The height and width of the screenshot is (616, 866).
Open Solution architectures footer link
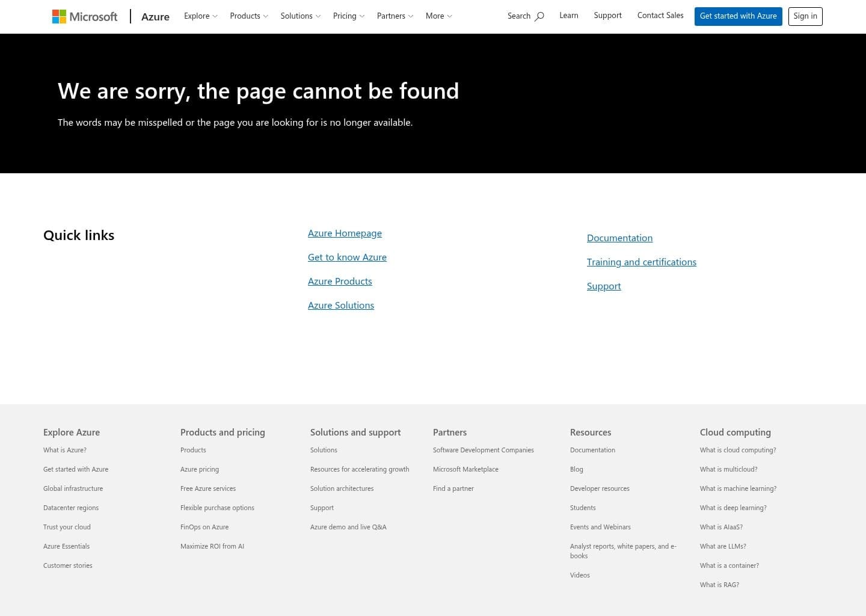(x=342, y=488)
